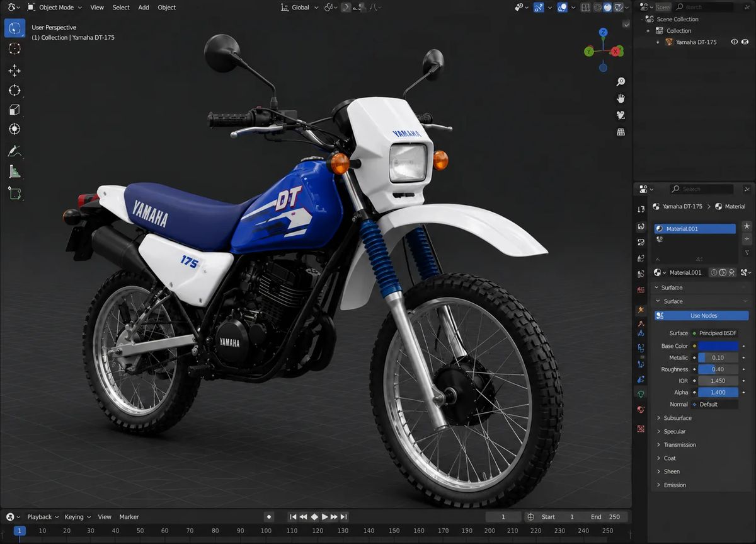The width and height of the screenshot is (756, 544).
Task: Click the Y axis on navigation gizmo
Action: (x=588, y=51)
